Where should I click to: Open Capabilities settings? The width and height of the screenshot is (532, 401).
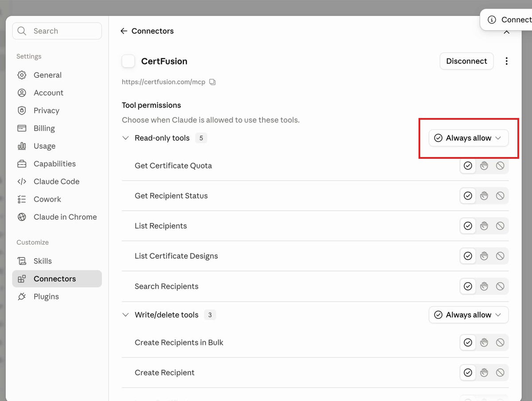pos(57,164)
